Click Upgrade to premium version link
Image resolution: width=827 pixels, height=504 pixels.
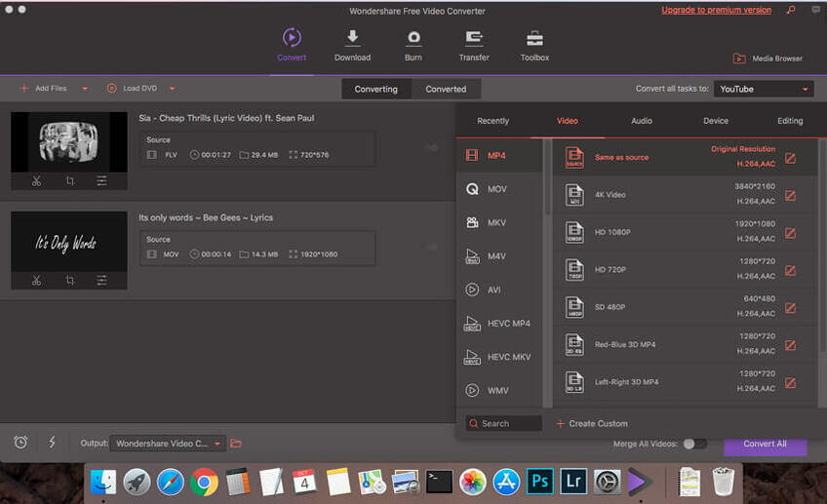point(716,10)
